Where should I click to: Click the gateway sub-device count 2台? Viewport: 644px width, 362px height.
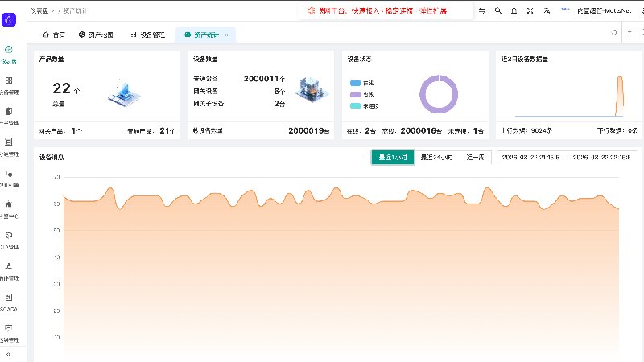point(279,104)
